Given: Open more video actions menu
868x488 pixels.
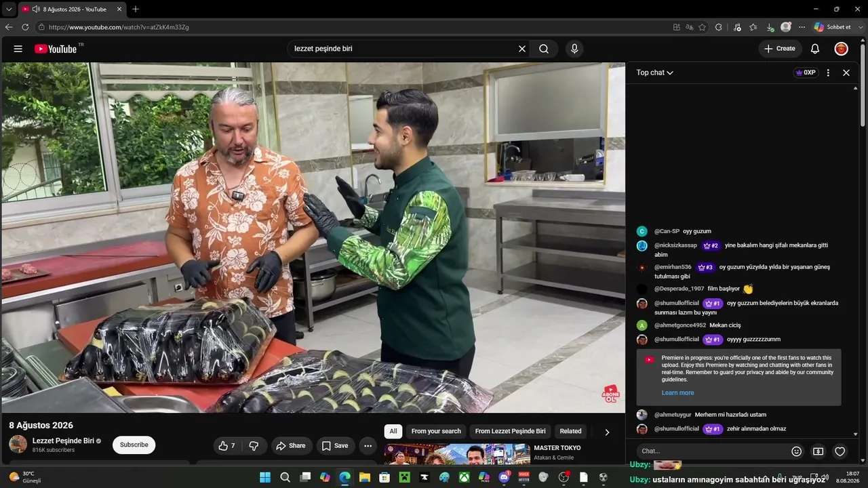Looking at the screenshot, I should pyautogui.click(x=368, y=446).
